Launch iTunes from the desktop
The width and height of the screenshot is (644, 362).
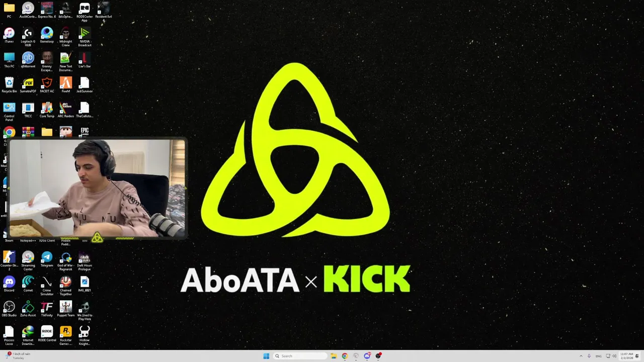pyautogui.click(x=9, y=35)
